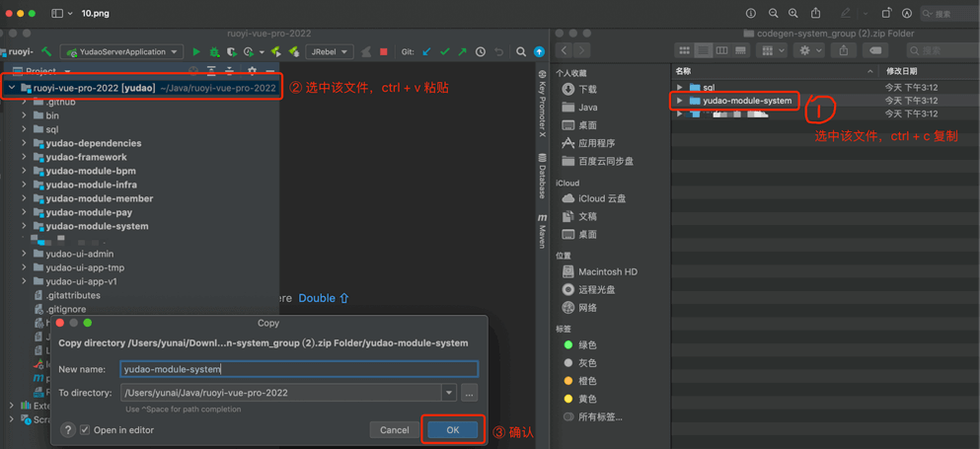Viewport: 980px width, 449px height.
Task: Expand the yudao-module-bpm folder
Action: coord(25,171)
